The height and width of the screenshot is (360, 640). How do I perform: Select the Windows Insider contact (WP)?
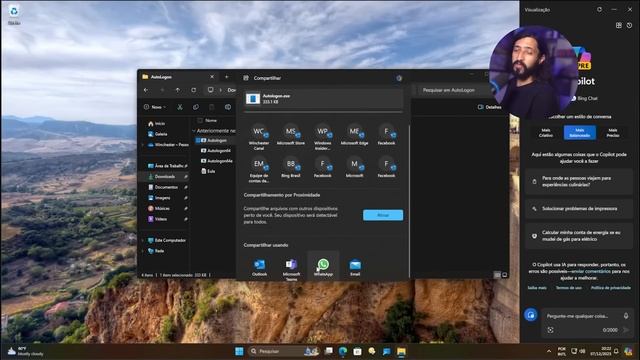point(322,137)
